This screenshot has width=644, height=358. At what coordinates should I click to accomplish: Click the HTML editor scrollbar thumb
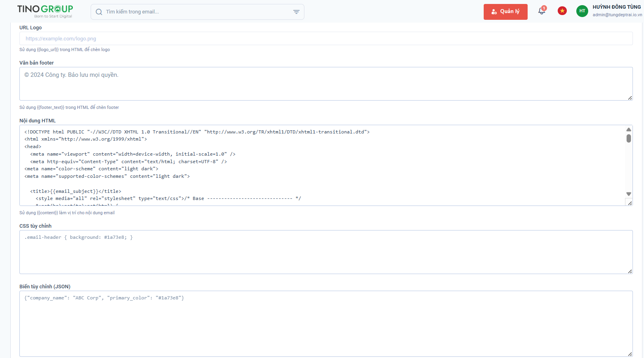click(629, 139)
